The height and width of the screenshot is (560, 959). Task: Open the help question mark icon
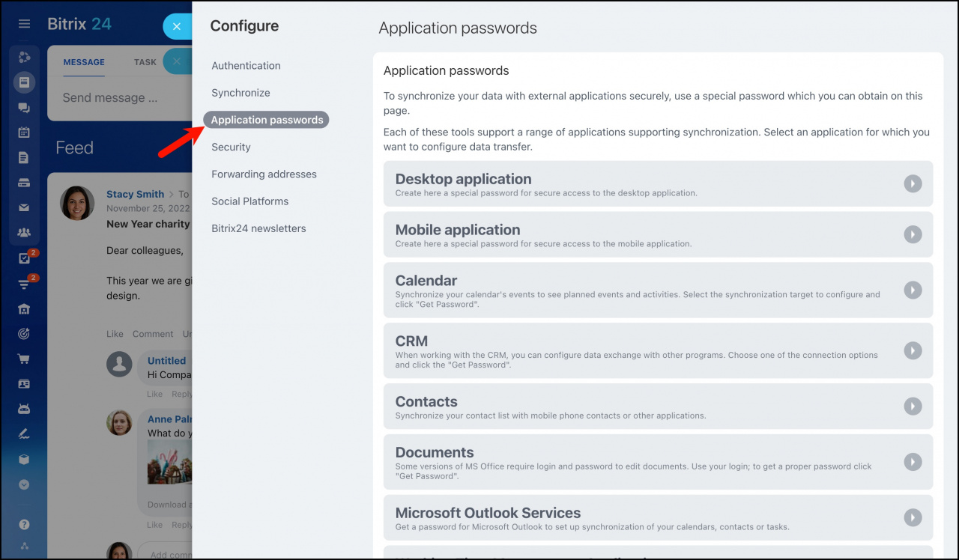click(24, 524)
